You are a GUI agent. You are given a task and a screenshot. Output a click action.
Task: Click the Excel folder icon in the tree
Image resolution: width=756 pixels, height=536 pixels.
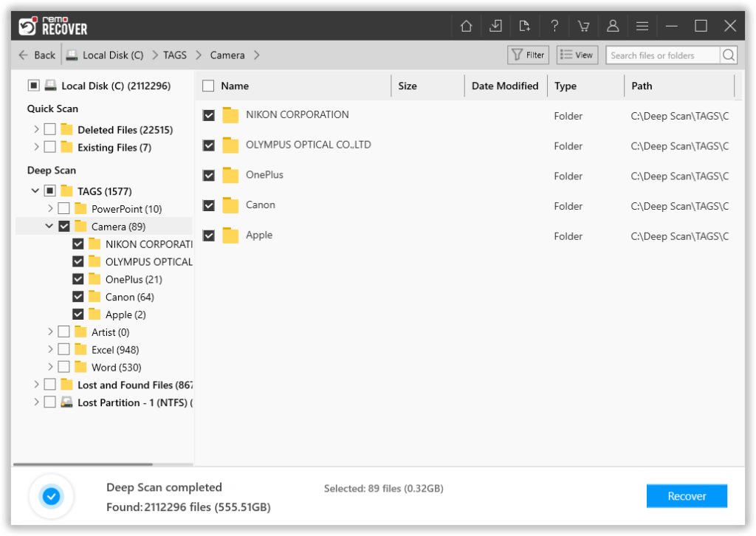click(80, 349)
